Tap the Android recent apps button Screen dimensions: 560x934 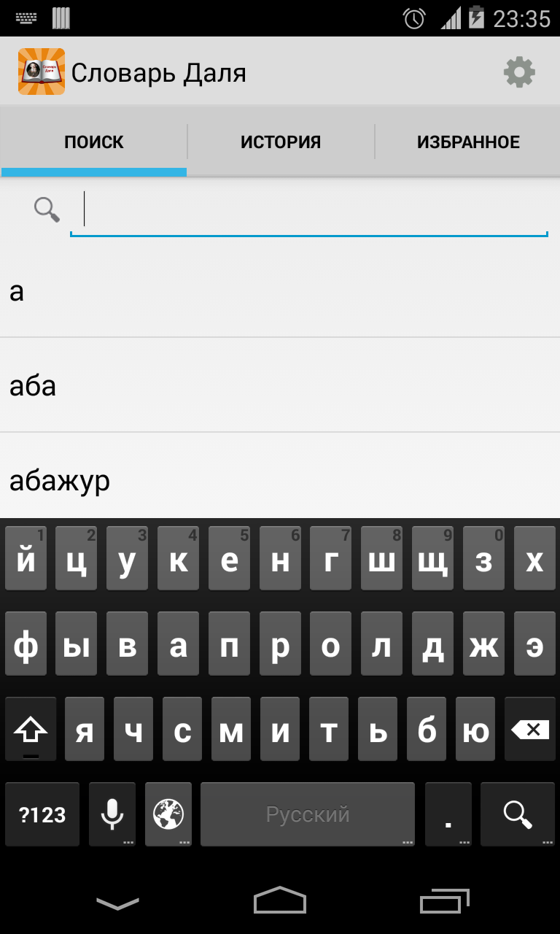pyautogui.click(x=445, y=902)
